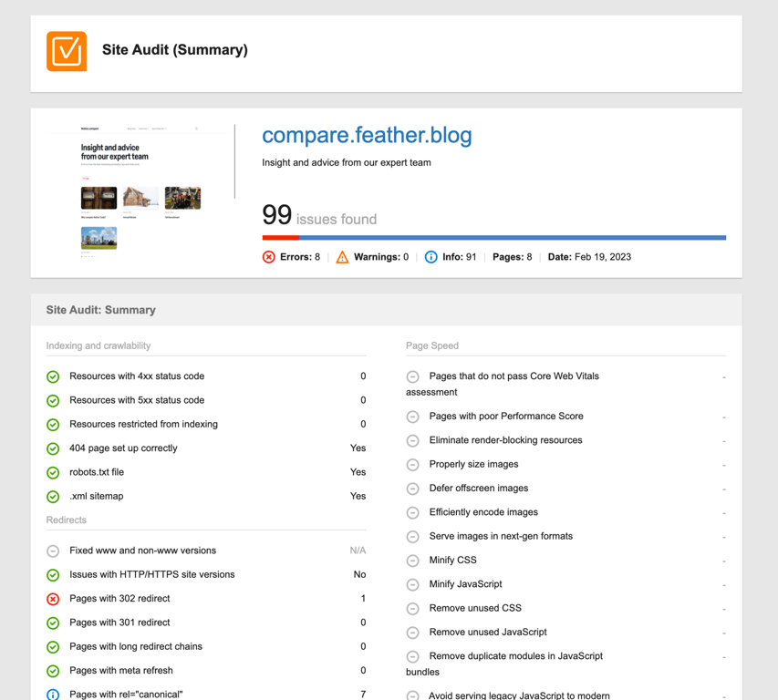Select 'Properly size images' text
Image resolution: width=778 pixels, height=700 pixels.
coord(474,464)
